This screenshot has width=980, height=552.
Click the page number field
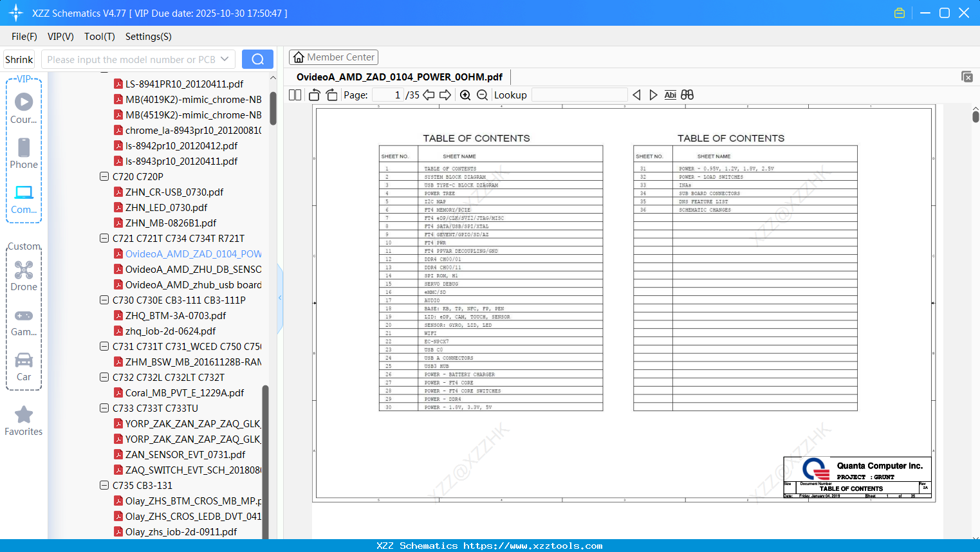(387, 95)
